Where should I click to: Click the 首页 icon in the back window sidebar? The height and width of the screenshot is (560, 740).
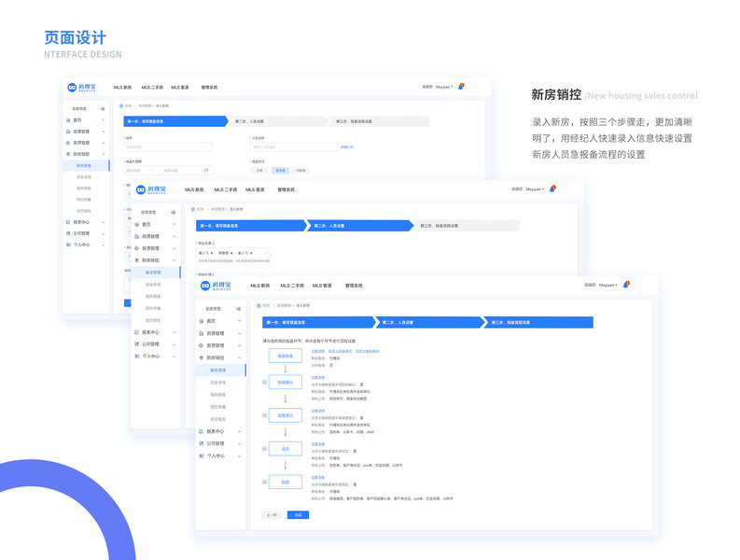click(x=68, y=120)
